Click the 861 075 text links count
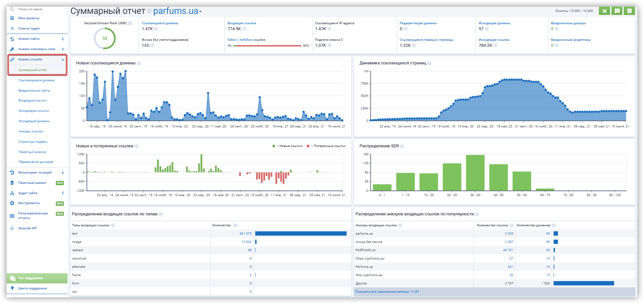Image resolution: width=644 pixels, height=304 pixels. (246, 234)
